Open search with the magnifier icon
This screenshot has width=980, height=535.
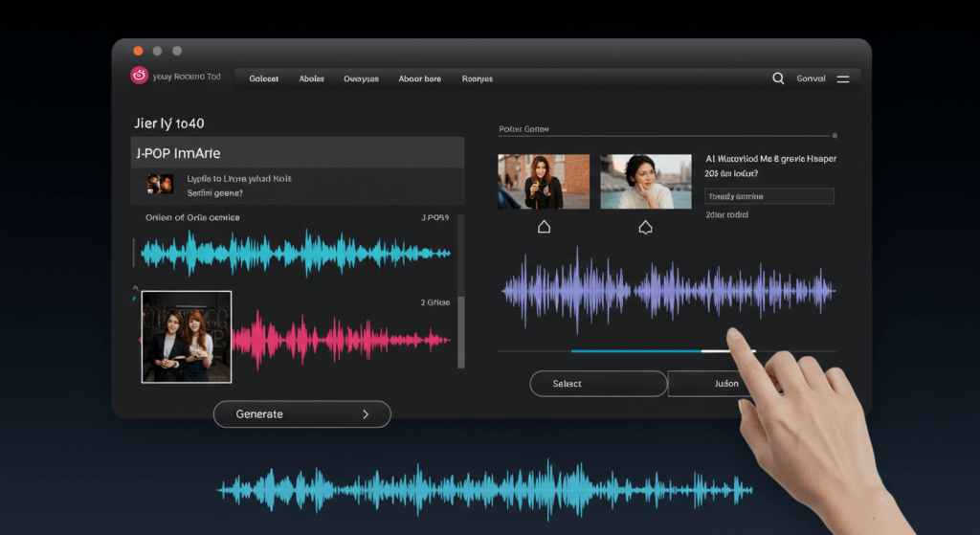(x=778, y=78)
